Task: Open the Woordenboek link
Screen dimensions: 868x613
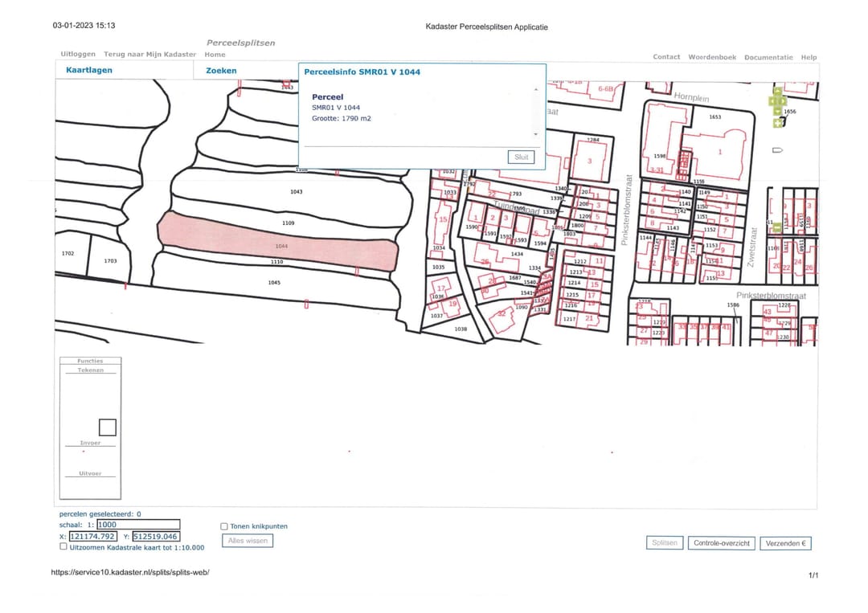Action: (x=711, y=57)
